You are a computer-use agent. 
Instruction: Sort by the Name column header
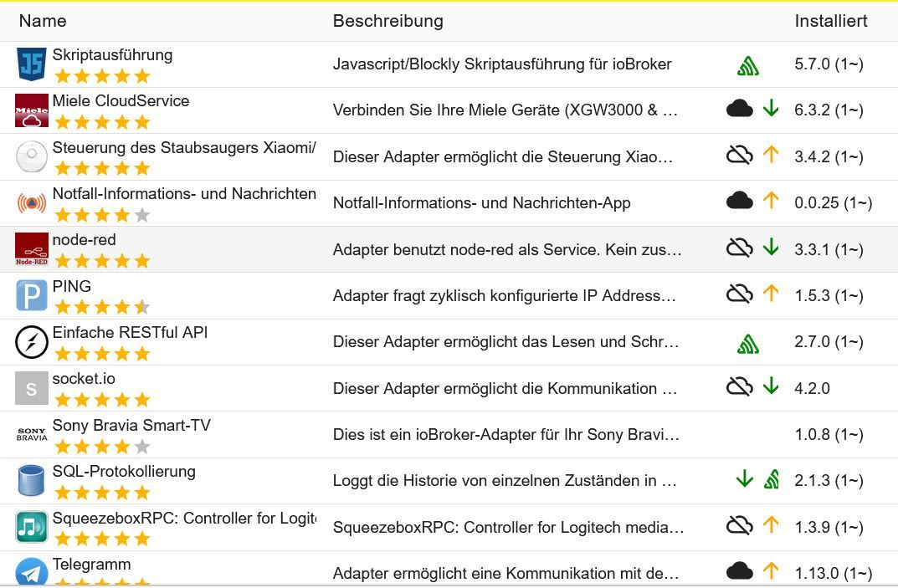(43, 21)
